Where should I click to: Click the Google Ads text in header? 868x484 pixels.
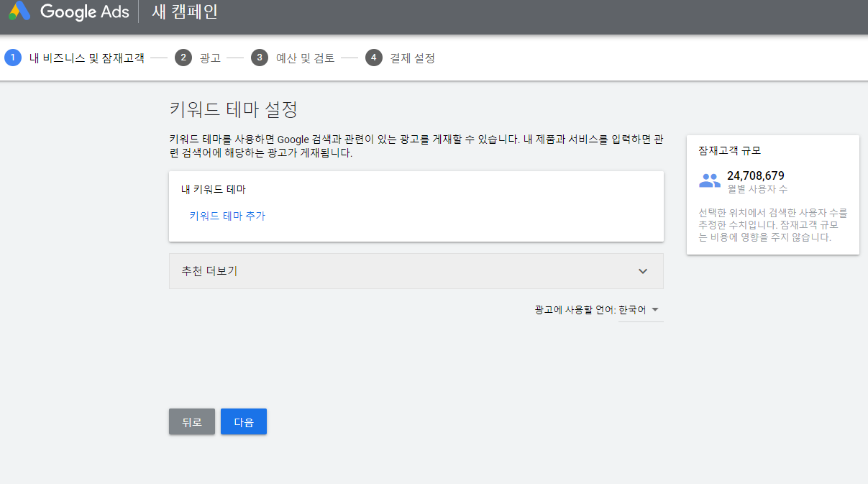[85, 12]
